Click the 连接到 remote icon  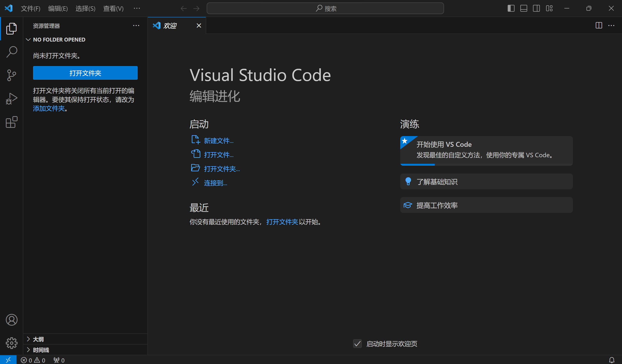pos(195,182)
